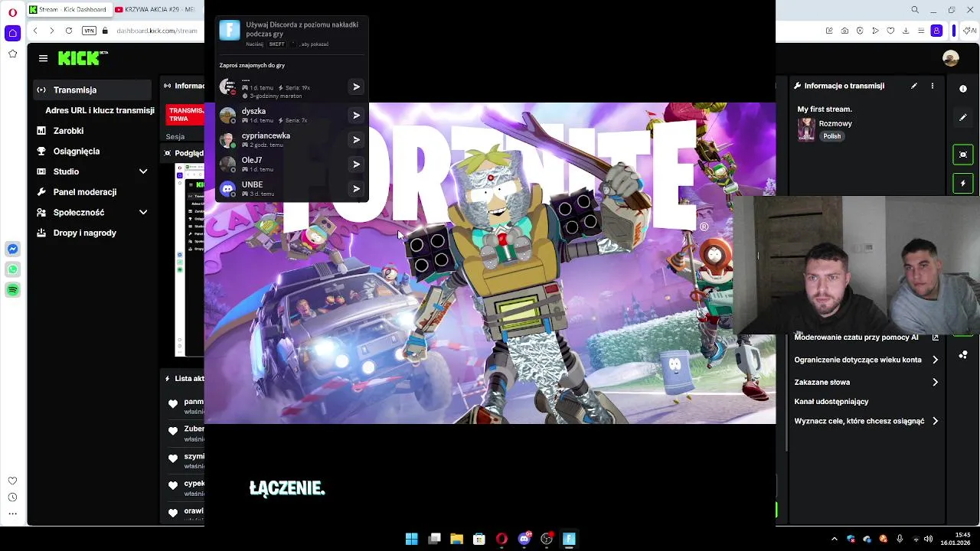980x551 pixels.
Task: Show hidden system tray icons
Action: [x=835, y=540]
